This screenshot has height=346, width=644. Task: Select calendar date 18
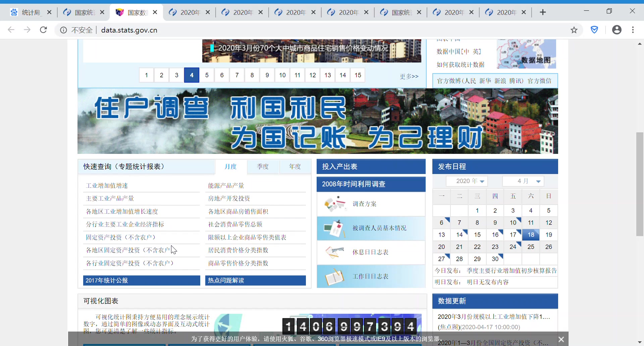tap(531, 235)
